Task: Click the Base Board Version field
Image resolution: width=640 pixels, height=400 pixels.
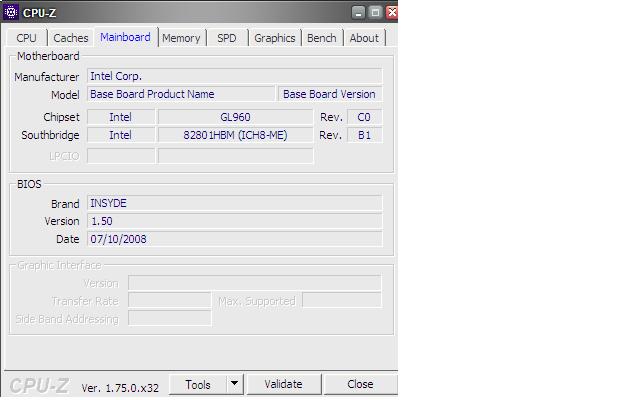Action: pyautogui.click(x=330, y=94)
